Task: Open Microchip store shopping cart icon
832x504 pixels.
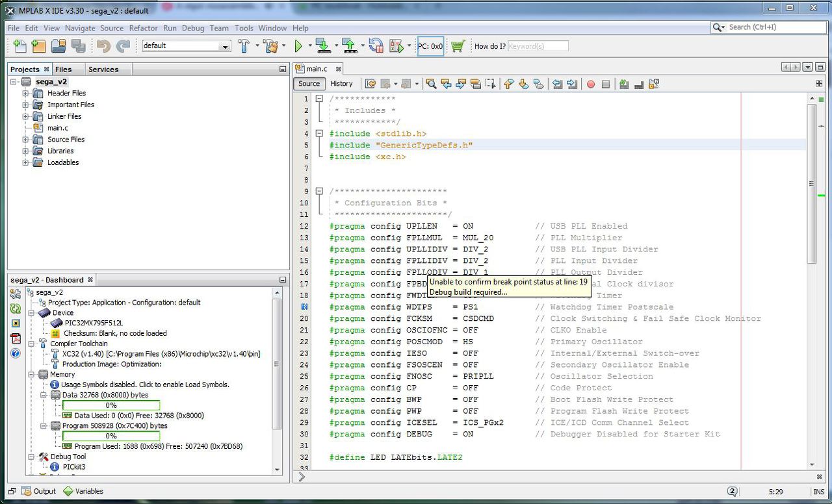Action: point(458,46)
